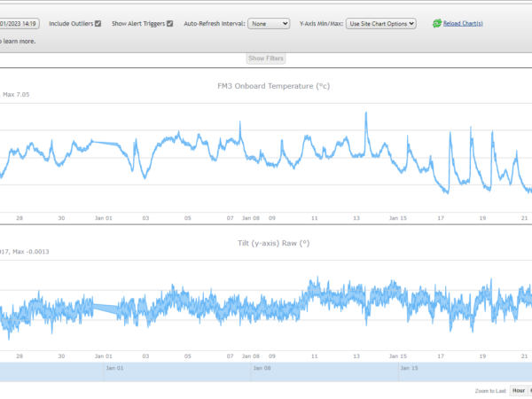This screenshot has width=532, height=399.
Task: Click the Auto-Refresh Interval label
Action: (x=215, y=24)
